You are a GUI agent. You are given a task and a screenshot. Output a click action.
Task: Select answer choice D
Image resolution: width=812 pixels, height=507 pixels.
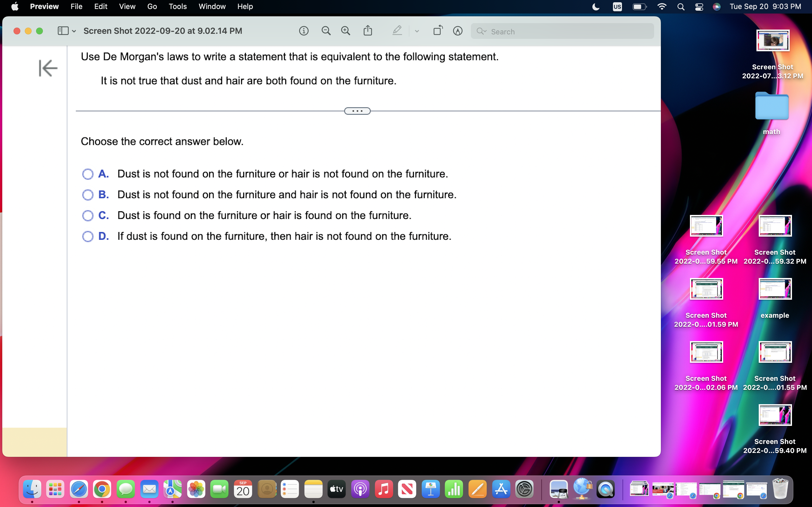click(88, 236)
